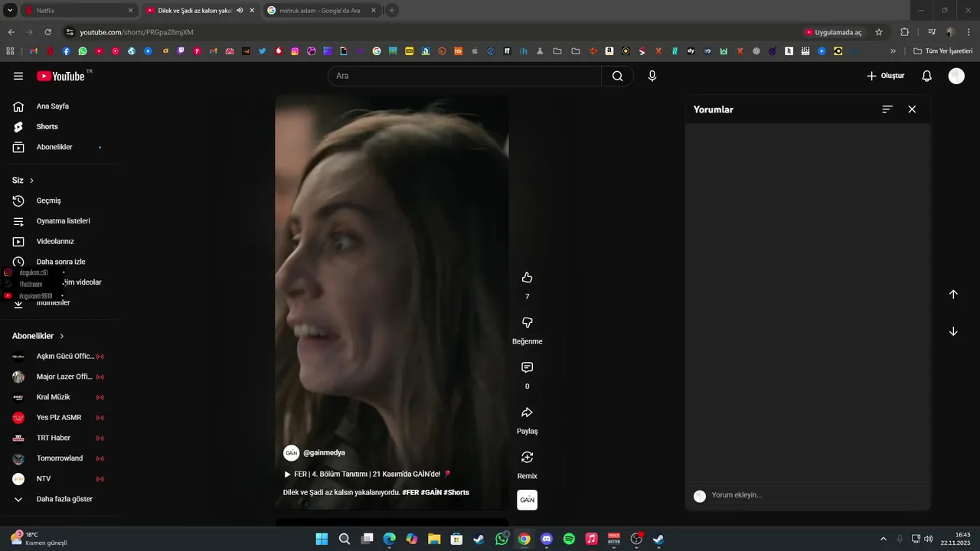Share the Short using the Paylaş arrow
This screenshot has width=980, height=551.
[527, 412]
